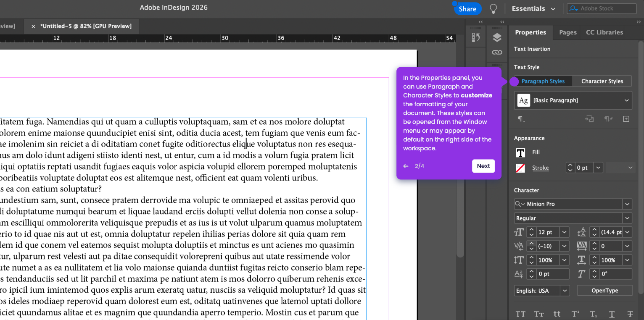Click the Properties panel scrollbar
Image resolution: width=644 pixels, height=320 pixels.
641,168
